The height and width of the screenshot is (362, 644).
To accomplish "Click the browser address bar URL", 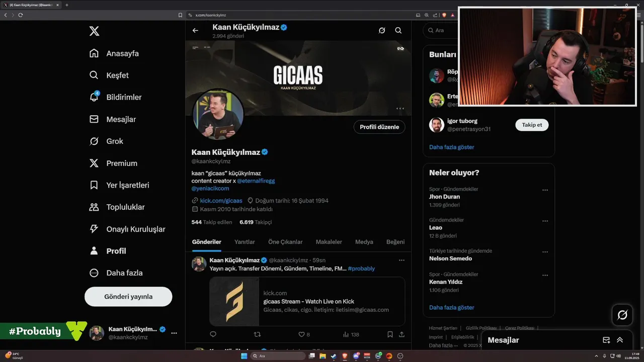I will point(211,15).
